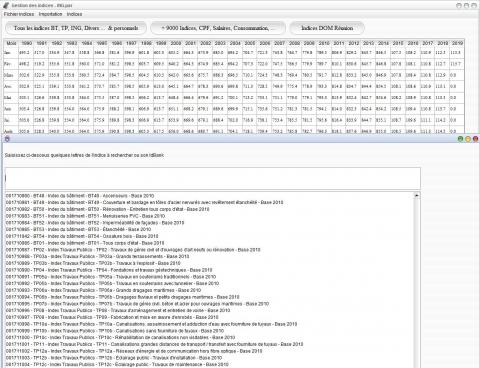Click '+ 9000 Indices, CPF, Salaires' button
480x368 pixels.
click(218, 28)
